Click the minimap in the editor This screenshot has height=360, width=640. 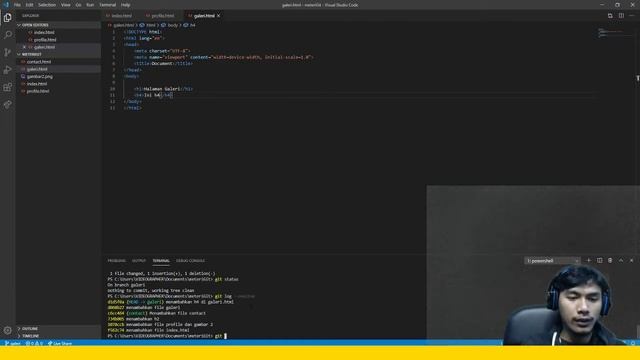click(615, 33)
